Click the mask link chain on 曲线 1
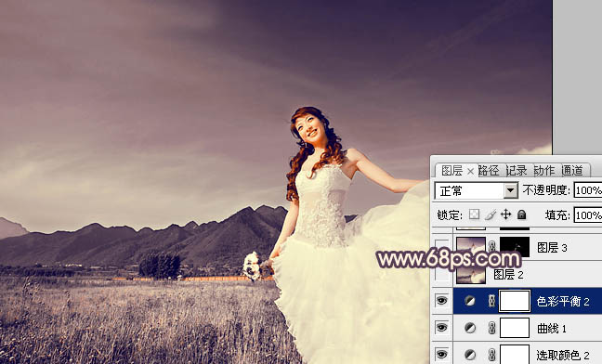 [491, 328]
